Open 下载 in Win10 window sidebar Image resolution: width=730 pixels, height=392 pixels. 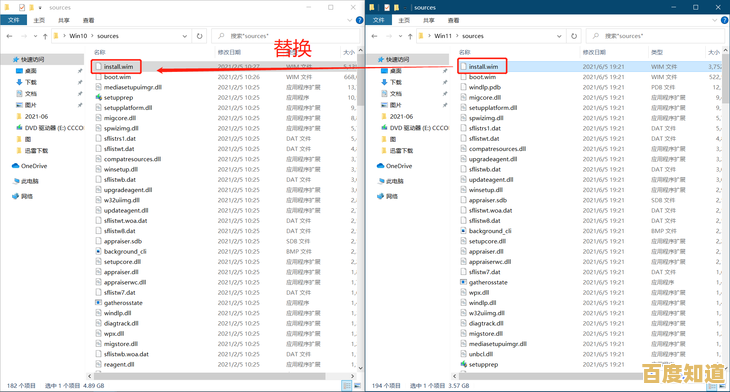pos(26,82)
